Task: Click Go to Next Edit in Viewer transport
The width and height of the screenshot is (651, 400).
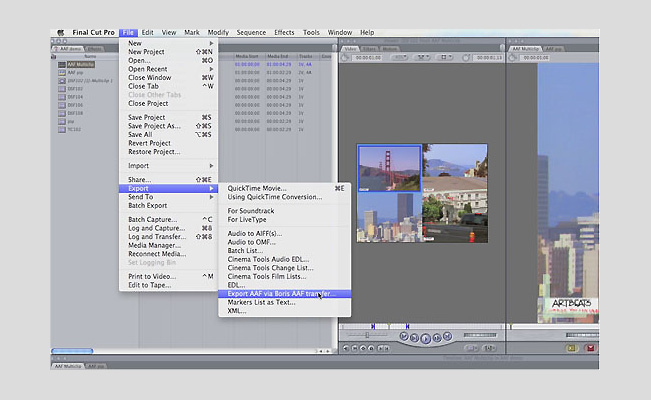Action: [447, 336]
